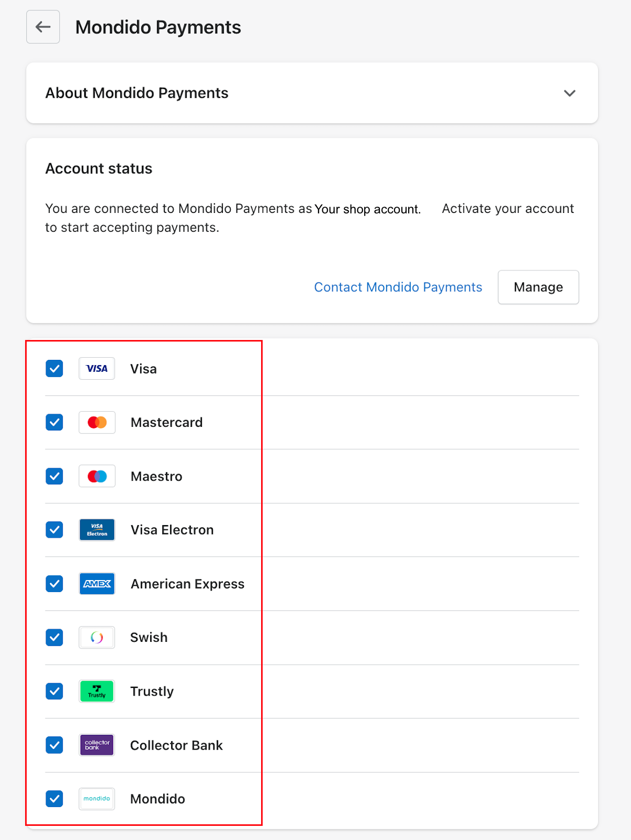Click the Maestro logo icon
Viewport: 631px width, 840px height.
pyautogui.click(x=97, y=476)
